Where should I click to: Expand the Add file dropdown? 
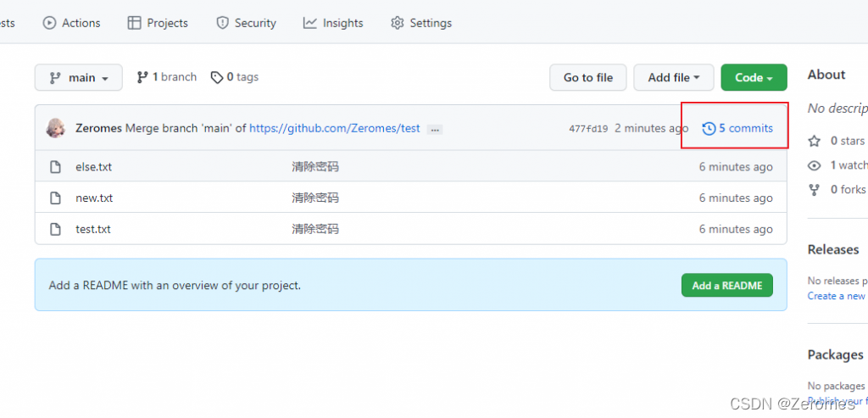point(674,77)
